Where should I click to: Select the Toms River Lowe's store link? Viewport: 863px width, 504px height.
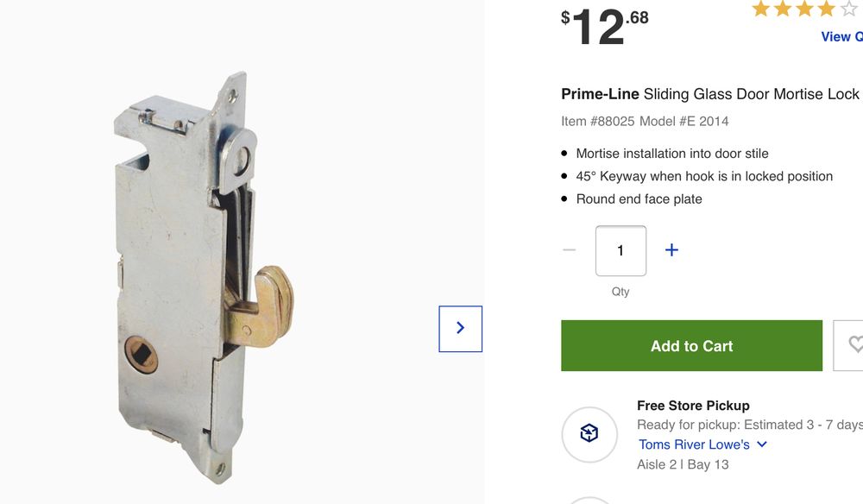click(x=696, y=444)
